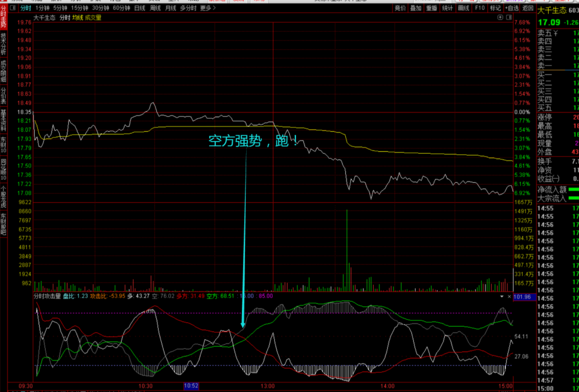Open the 标记 mark tool
This screenshot has height=392, width=579.
click(495, 8)
